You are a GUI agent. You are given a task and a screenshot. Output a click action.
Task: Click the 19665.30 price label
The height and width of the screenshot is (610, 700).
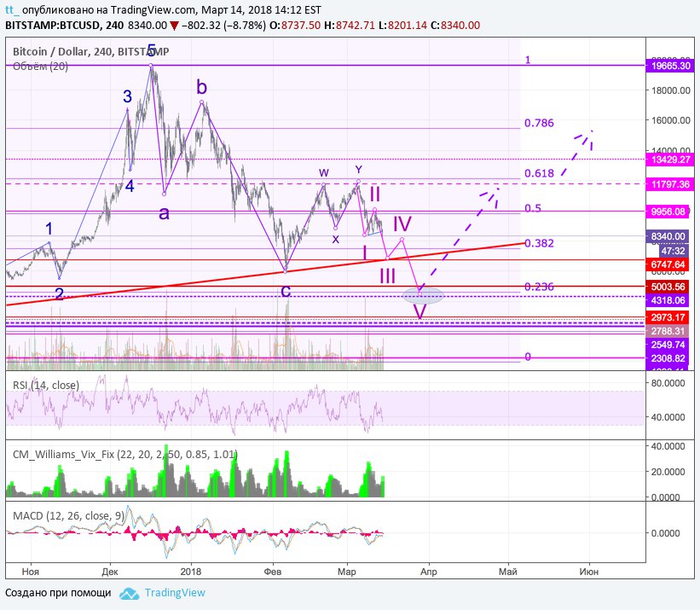(669, 66)
